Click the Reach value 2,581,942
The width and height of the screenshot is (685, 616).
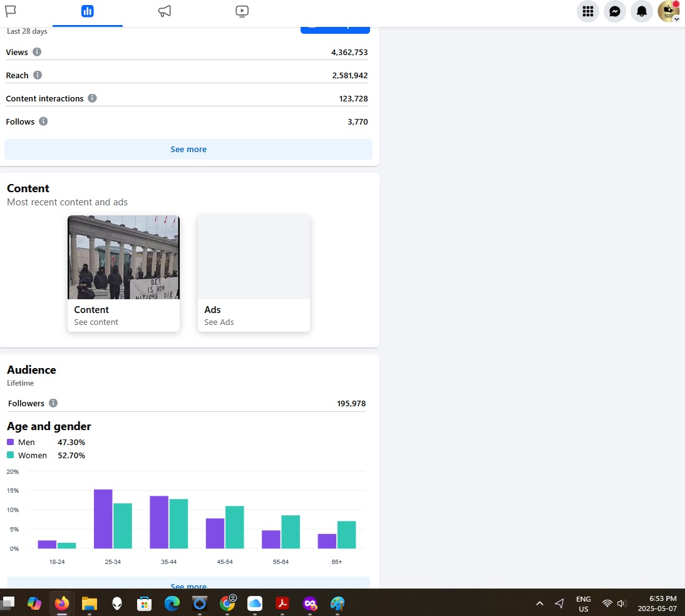click(350, 76)
